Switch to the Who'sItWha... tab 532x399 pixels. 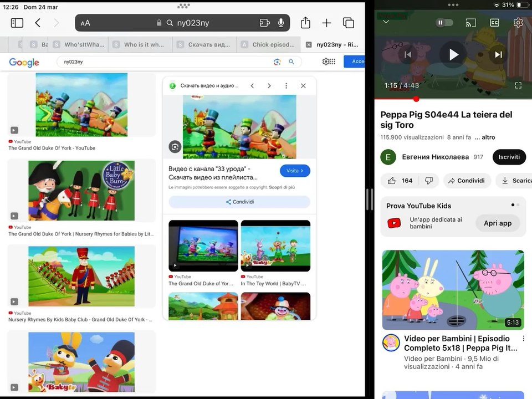click(78, 44)
